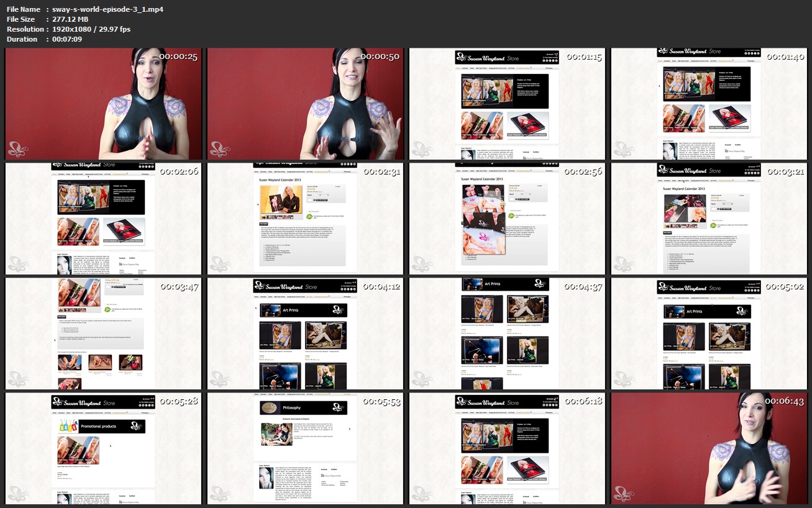Image resolution: width=812 pixels, height=508 pixels.
Task: Select the thumbnail at 00:04:37
Action: point(507,333)
